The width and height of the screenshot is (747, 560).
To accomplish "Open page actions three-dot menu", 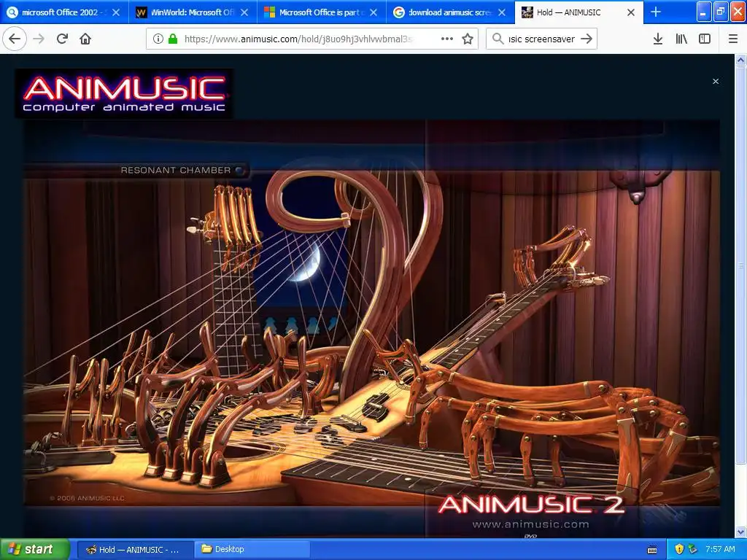I will point(447,39).
